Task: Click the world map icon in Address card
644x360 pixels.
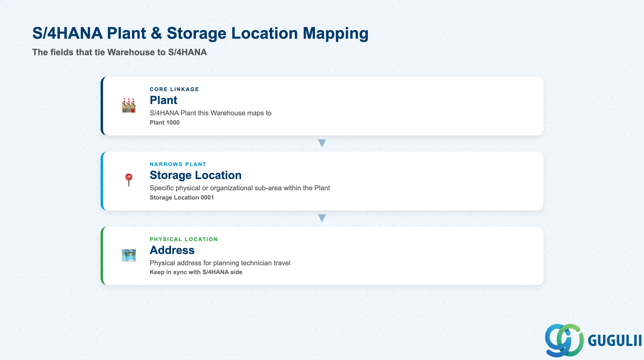Action: coord(129,255)
